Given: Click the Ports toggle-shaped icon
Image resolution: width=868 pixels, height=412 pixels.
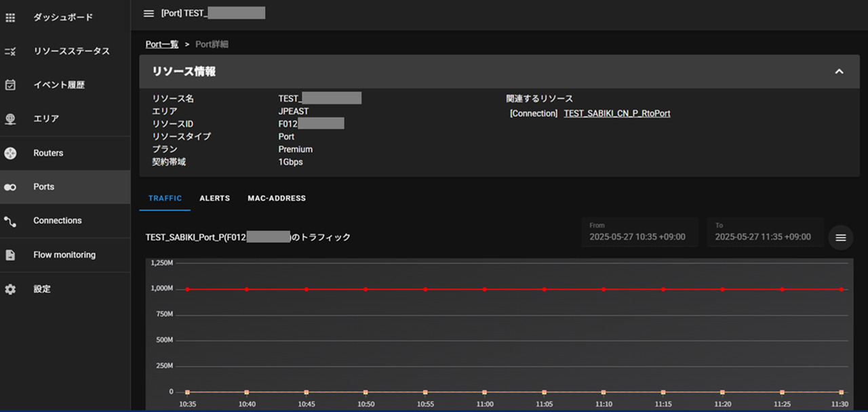Looking at the screenshot, I should 10,187.
